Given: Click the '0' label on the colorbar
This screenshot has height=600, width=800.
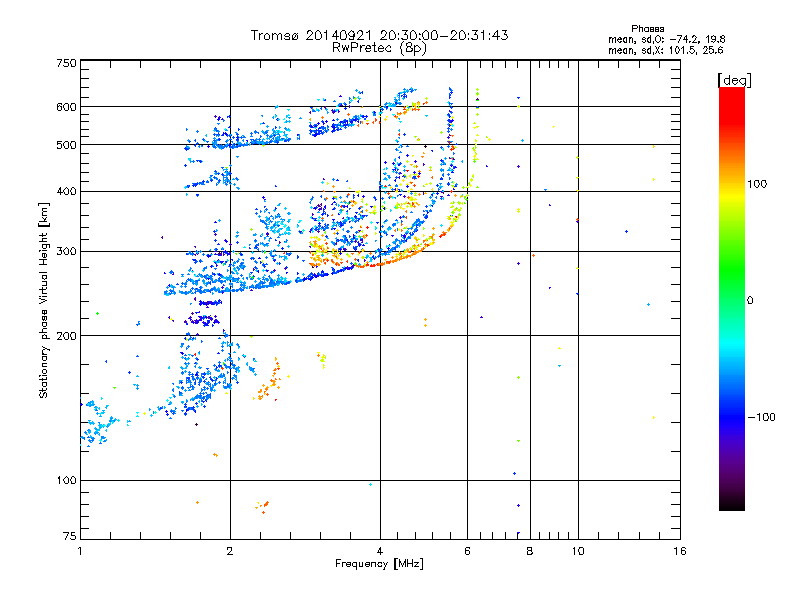Looking at the screenshot, I should tap(750, 300).
